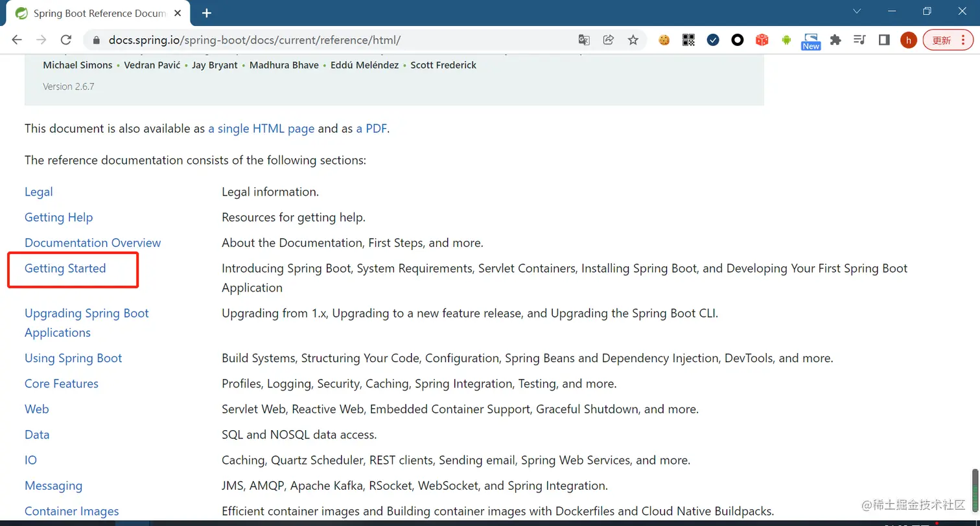
Task: Open the cookie extension icon
Action: pos(664,40)
